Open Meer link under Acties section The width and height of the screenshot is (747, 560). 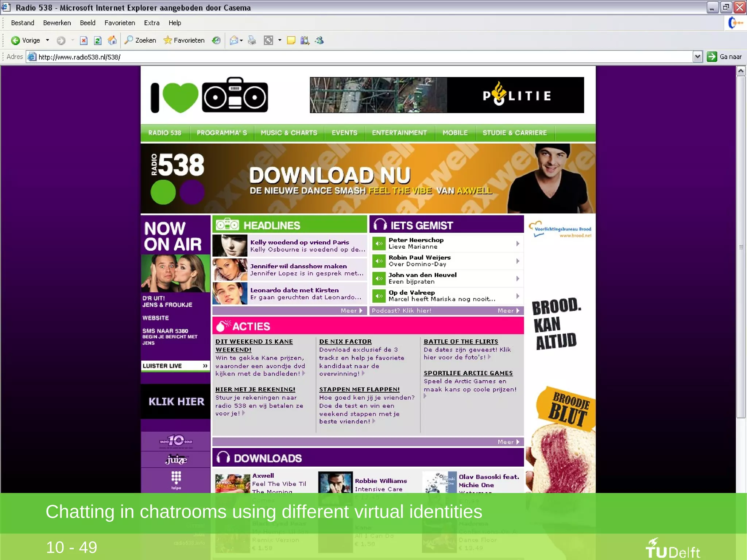508,442
